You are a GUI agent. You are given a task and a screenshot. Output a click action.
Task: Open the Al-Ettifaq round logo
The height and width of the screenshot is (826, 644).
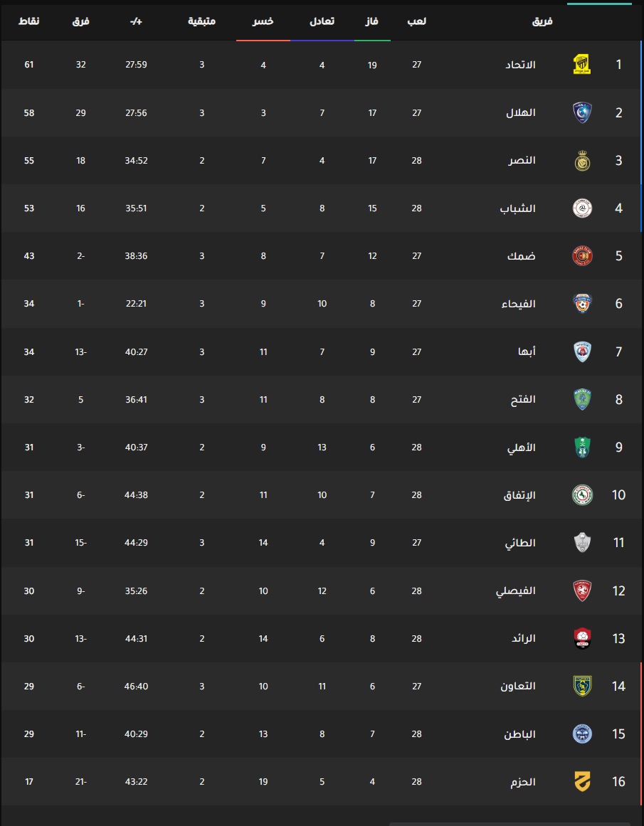tap(582, 494)
